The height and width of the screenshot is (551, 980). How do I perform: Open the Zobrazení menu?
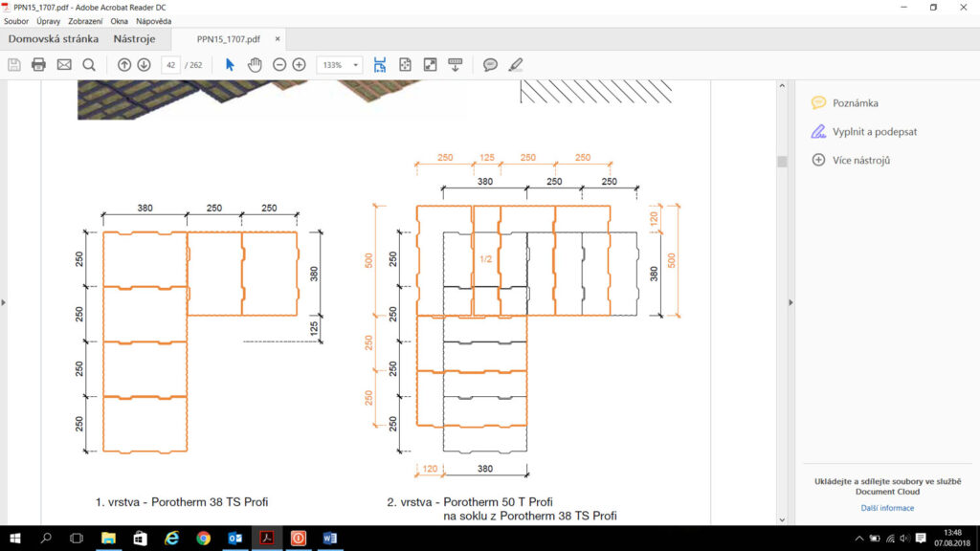(86, 20)
